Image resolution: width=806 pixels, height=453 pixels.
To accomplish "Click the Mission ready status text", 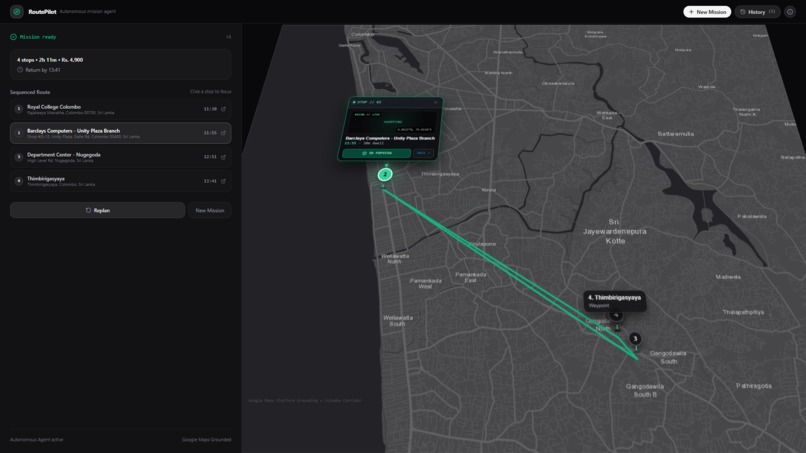I will [38, 37].
